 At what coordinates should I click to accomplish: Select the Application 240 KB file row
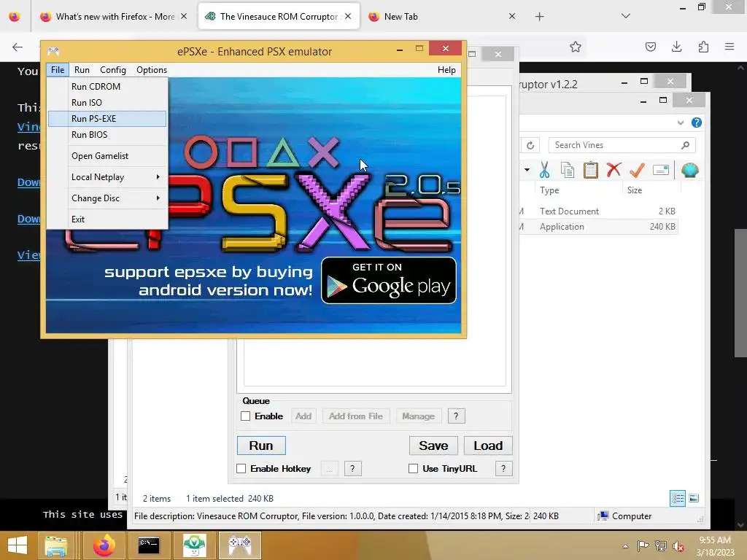598,227
